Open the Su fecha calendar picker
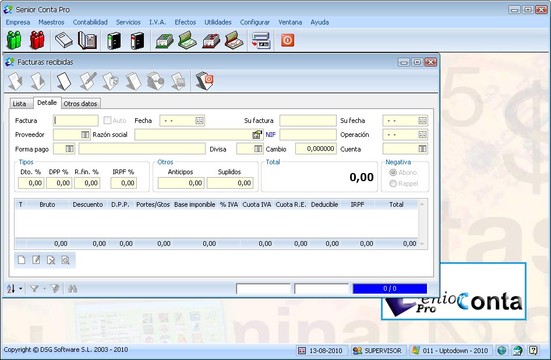Viewport: 551px width, 360px height. (422, 121)
